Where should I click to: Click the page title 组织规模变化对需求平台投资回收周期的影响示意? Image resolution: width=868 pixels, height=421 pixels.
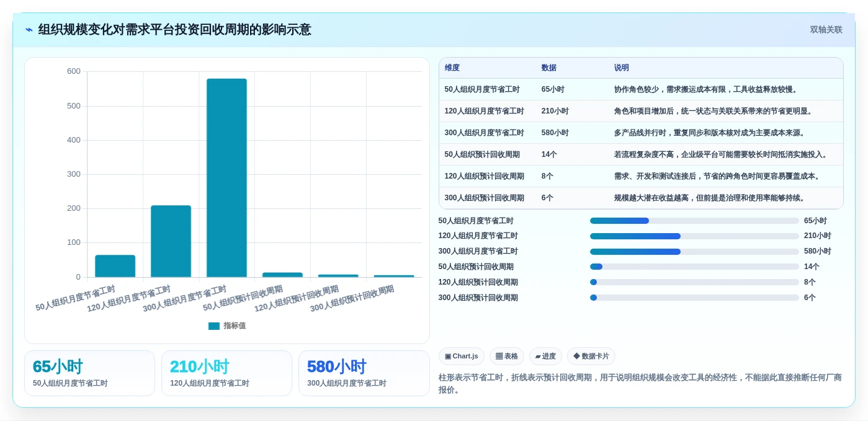[x=175, y=30]
